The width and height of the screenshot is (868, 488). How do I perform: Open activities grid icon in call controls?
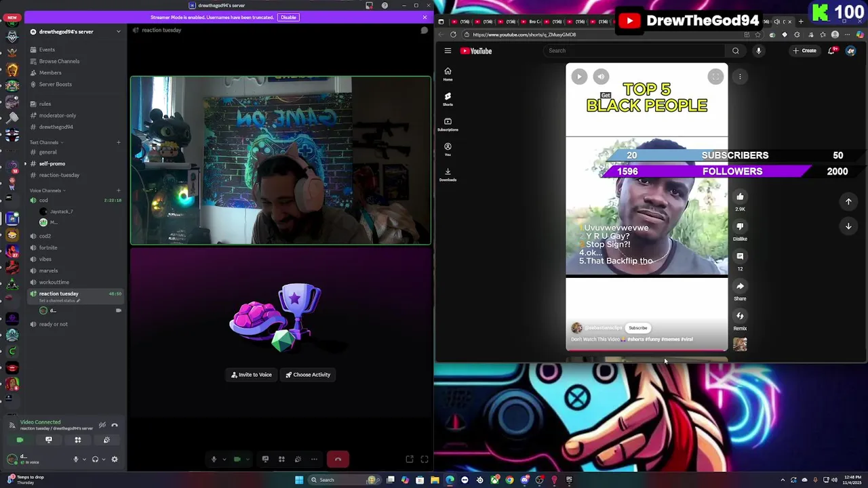pyautogui.click(x=281, y=460)
